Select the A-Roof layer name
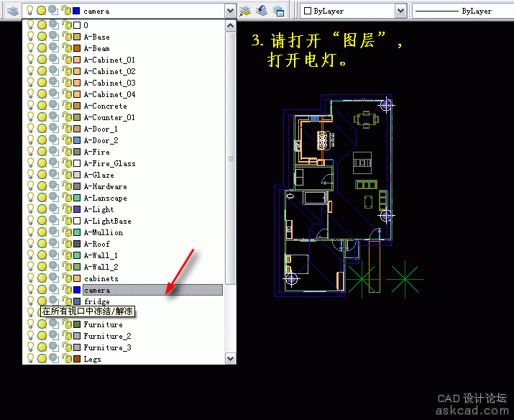Image resolution: width=514 pixels, height=420 pixels. (x=97, y=244)
